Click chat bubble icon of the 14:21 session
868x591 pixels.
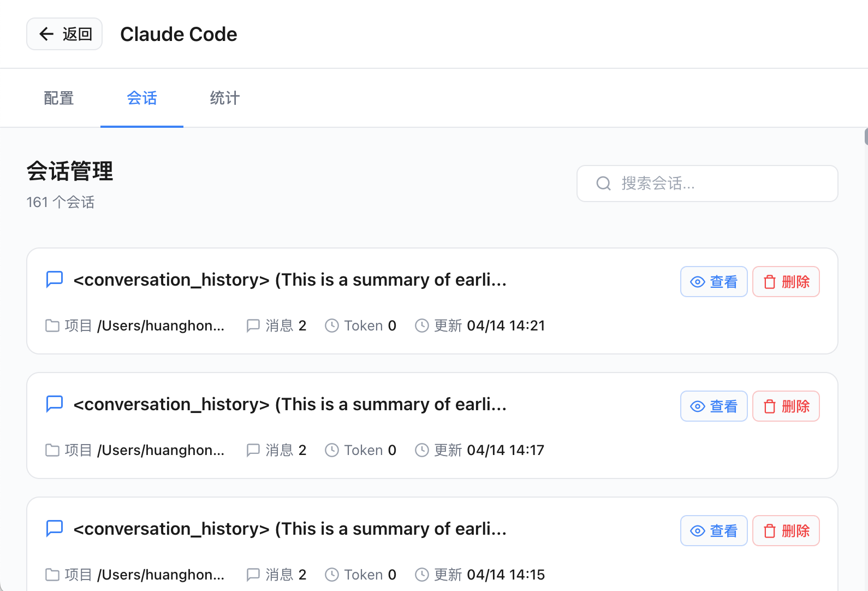[55, 279]
